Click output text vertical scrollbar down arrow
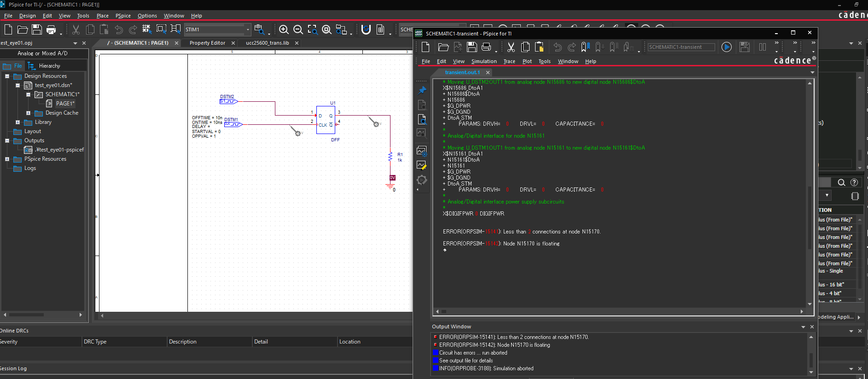This screenshot has width=868, height=379. coord(810,304)
